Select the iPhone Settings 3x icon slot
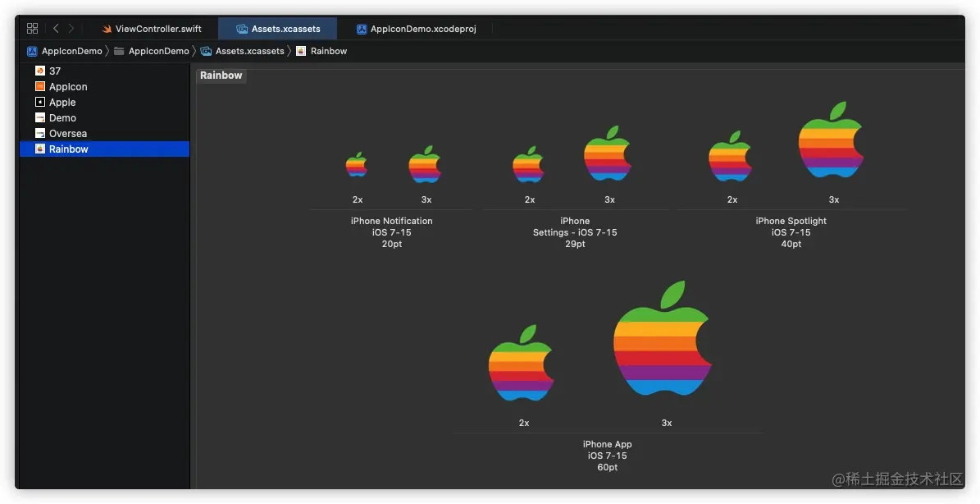The width and height of the screenshot is (980, 504). pos(609,153)
